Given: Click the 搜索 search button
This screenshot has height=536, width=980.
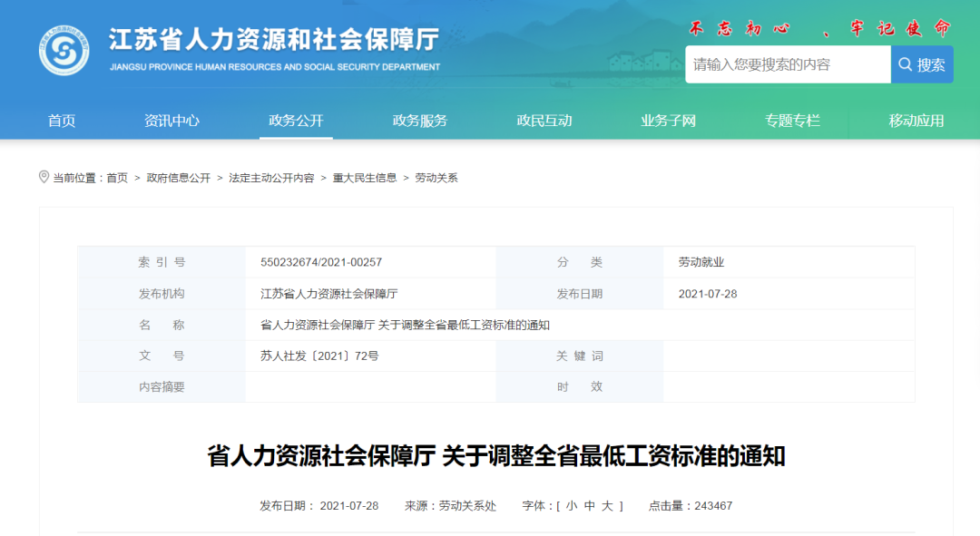Looking at the screenshot, I should (x=922, y=64).
